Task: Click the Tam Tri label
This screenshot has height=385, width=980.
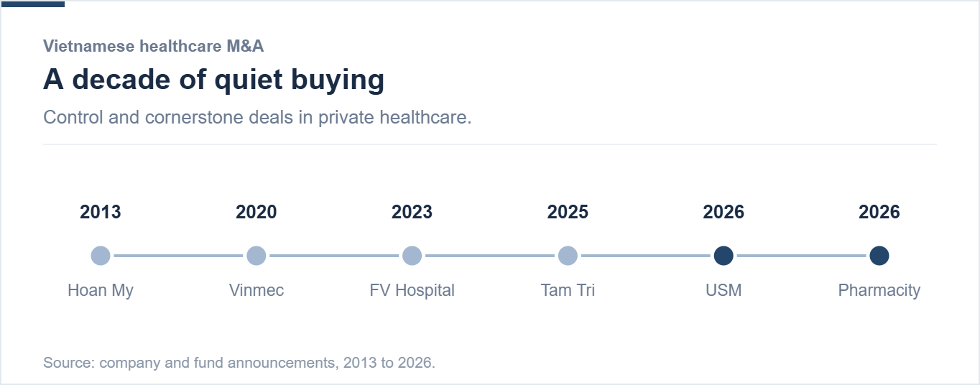Action: tap(568, 290)
